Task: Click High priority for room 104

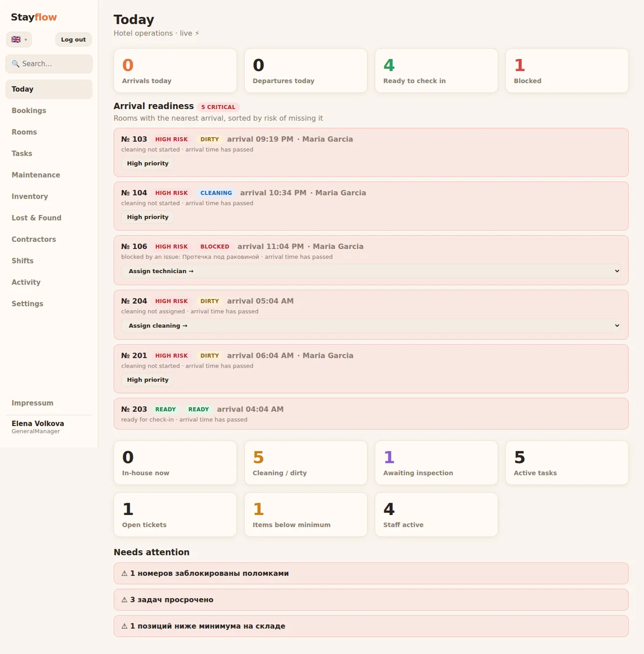Action: pyautogui.click(x=148, y=217)
